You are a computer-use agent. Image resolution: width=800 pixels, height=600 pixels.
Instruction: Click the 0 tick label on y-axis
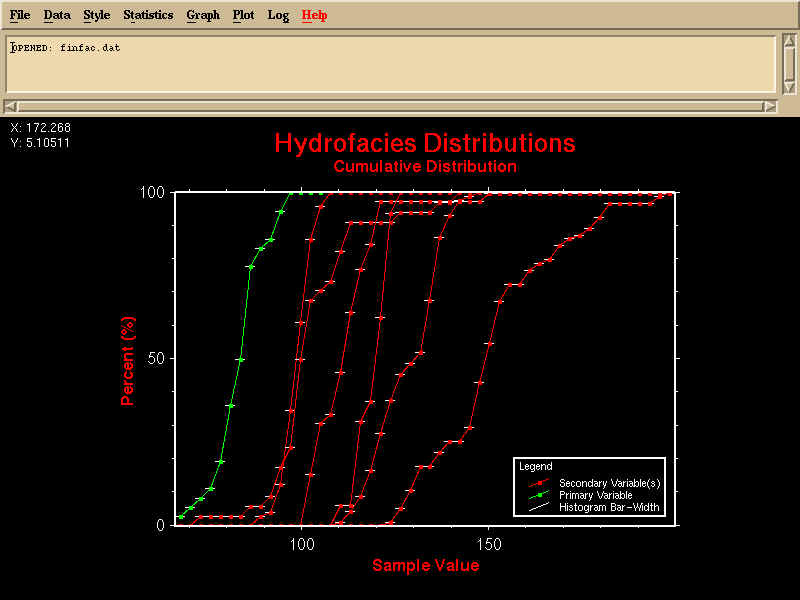pyautogui.click(x=161, y=525)
